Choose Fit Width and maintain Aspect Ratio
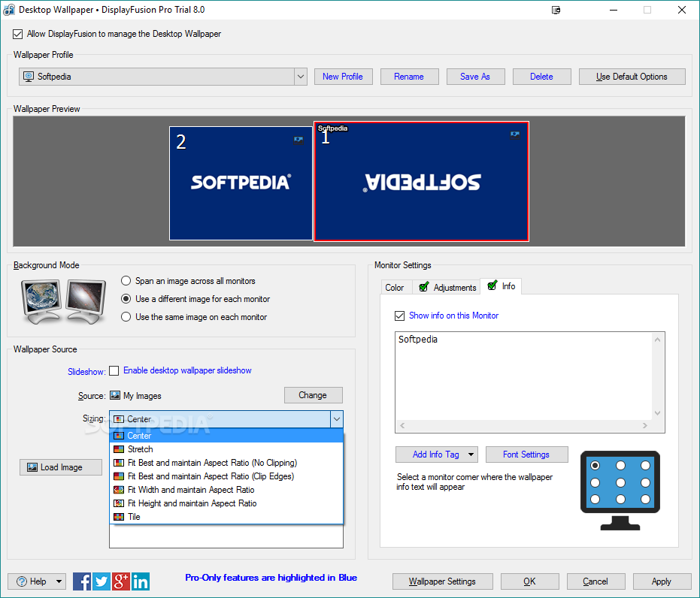 click(226, 490)
